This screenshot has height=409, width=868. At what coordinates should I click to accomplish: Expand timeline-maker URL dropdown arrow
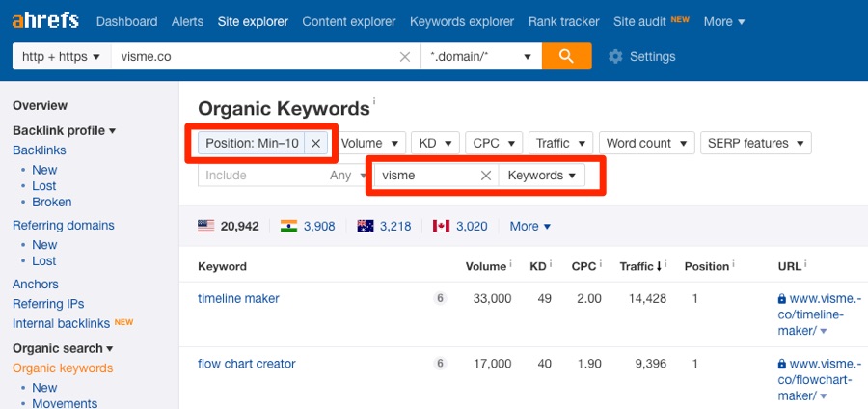coord(824,332)
